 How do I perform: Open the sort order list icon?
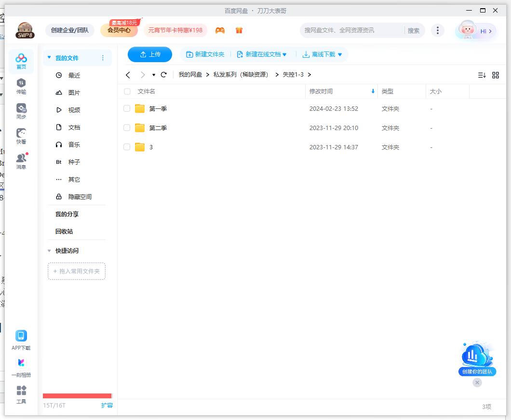pos(482,75)
